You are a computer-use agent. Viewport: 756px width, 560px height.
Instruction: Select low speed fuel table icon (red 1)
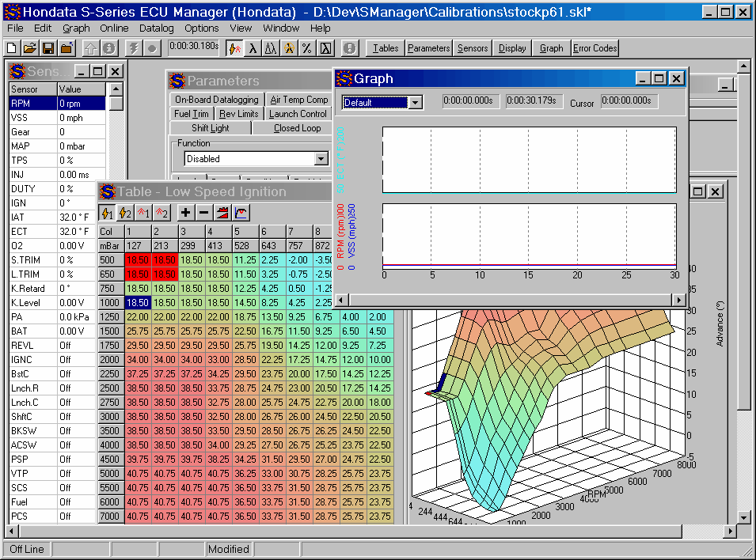pyautogui.click(x=143, y=213)
